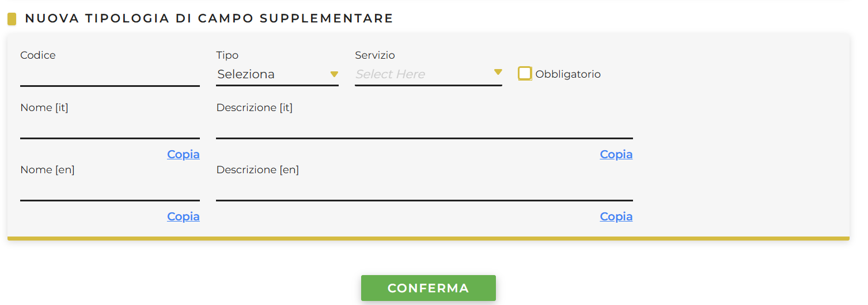Focus the Nome [it] input field
Screen dimensions: 868x305
(x=109, y=128)
